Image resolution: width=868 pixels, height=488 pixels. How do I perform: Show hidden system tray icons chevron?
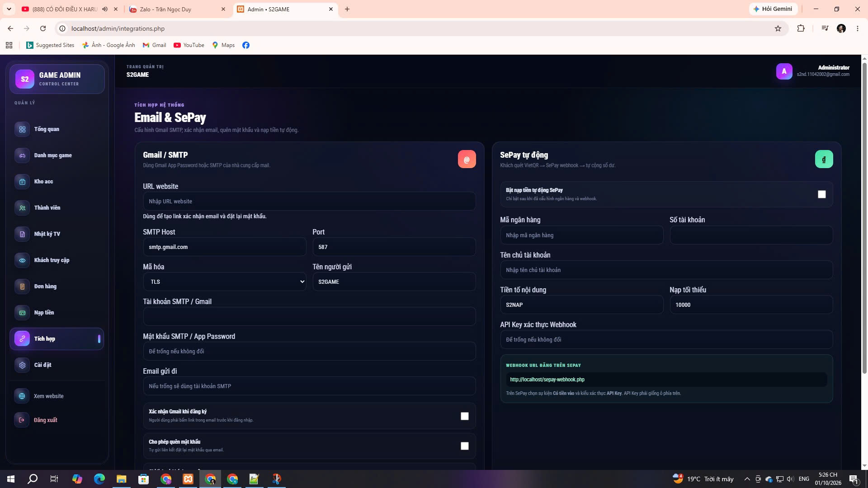pyautogui.click(x=747, y=479)
